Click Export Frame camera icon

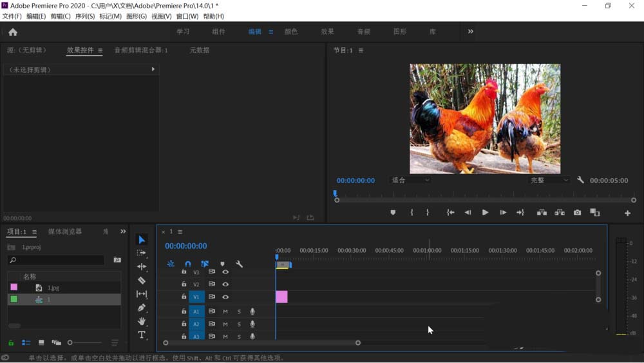[x=577, y=213]
